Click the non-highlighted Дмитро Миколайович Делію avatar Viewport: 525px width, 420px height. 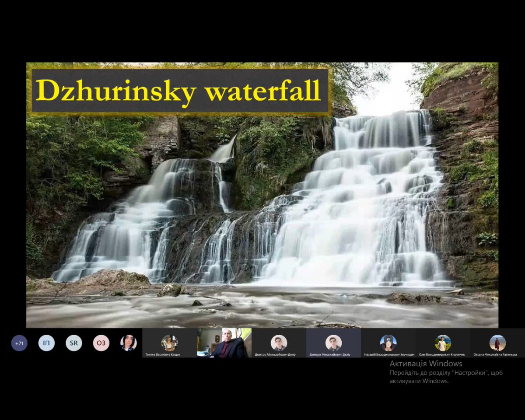pyautogui.click(x=279, y=343)
